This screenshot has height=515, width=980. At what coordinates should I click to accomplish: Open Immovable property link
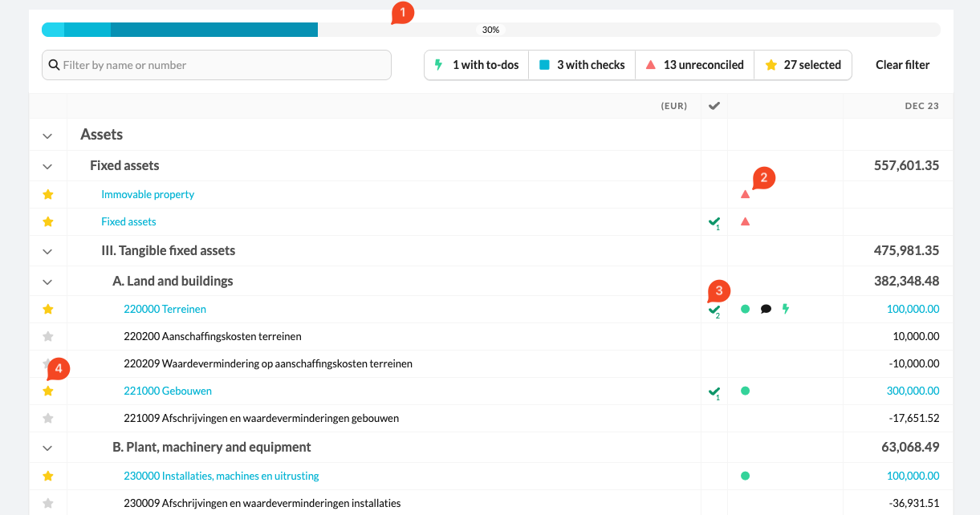(x=148, y=194)
